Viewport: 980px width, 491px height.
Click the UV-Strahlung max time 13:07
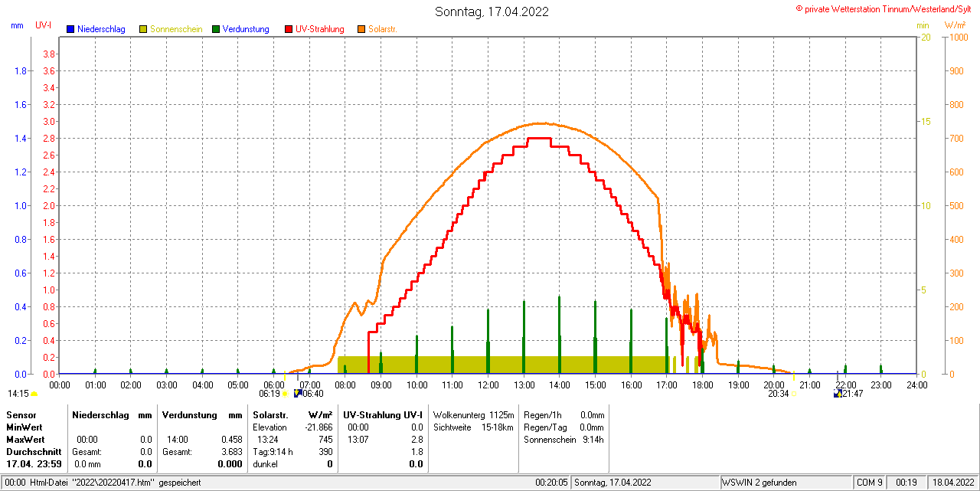358,440
